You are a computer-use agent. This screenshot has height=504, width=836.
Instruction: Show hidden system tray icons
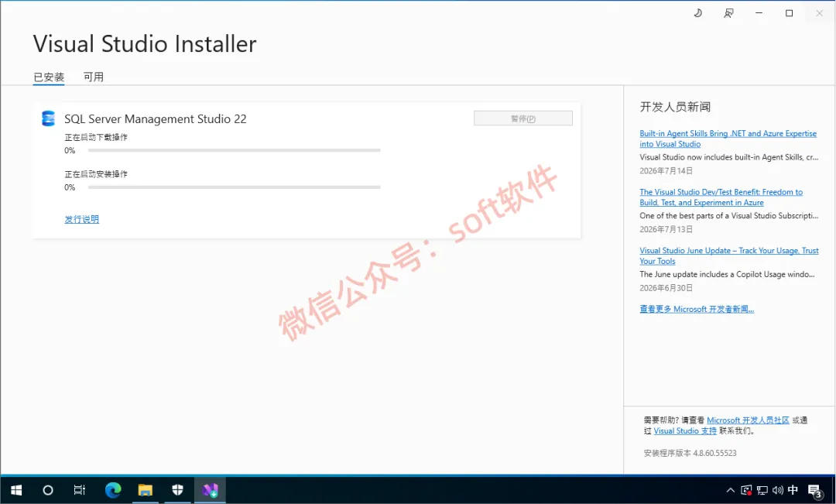point(731,490)
